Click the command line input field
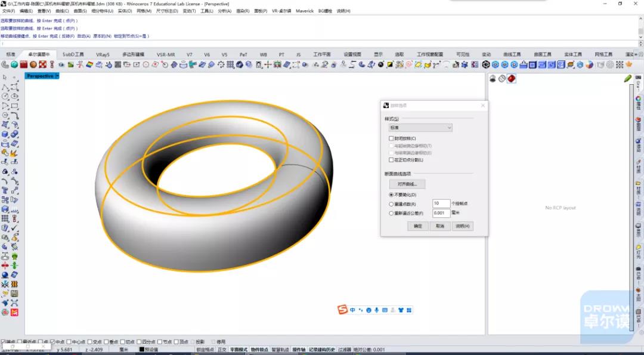 click(318, 44)
